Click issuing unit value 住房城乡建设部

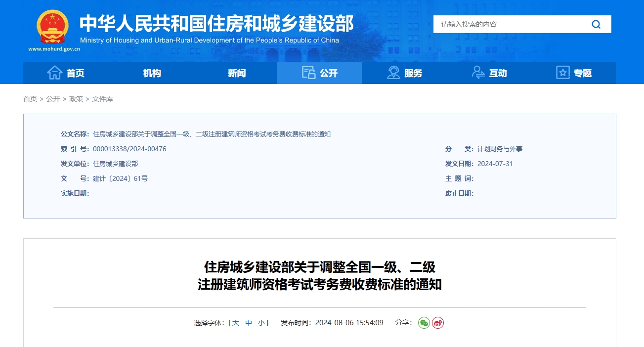(115, 164)
